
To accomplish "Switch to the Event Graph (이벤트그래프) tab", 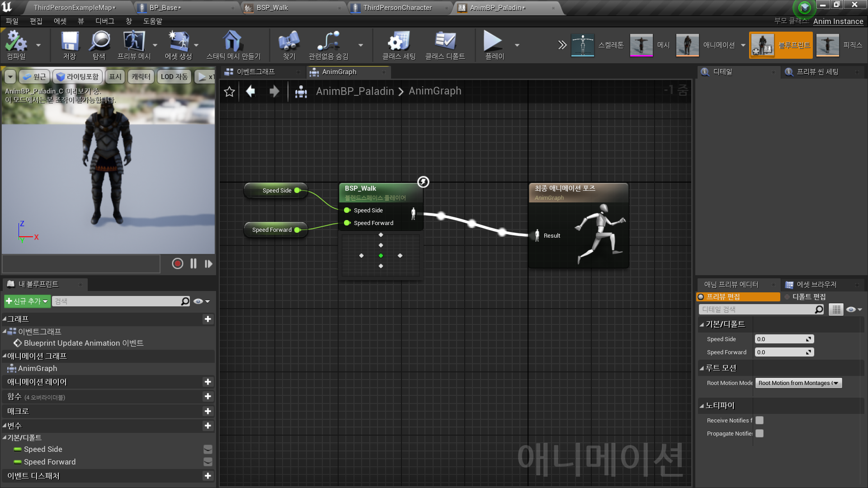I will (255, 72).
